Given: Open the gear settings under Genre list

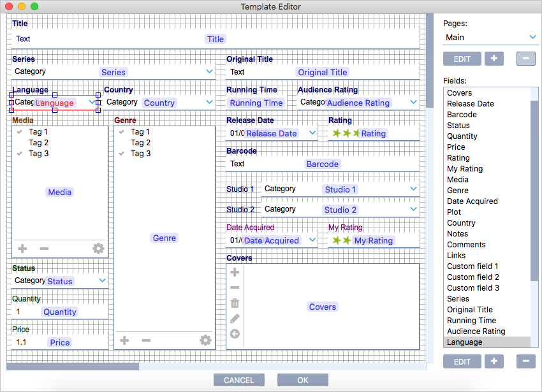Looking at the screenshot, I should click(x=205, y=340).
